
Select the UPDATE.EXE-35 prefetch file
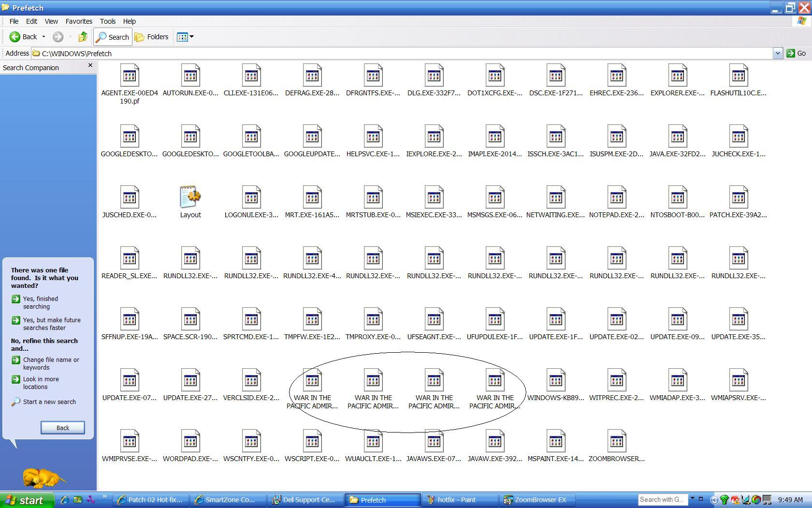tap(739, 325)
